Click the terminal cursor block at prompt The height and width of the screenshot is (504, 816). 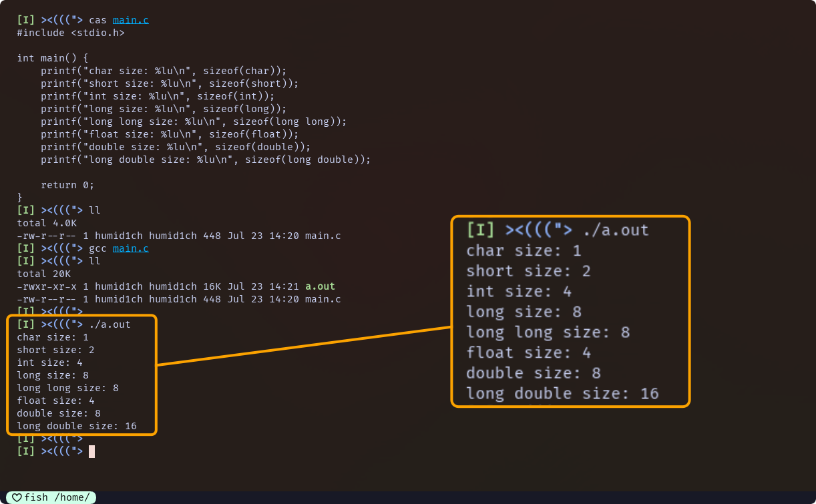91,451
